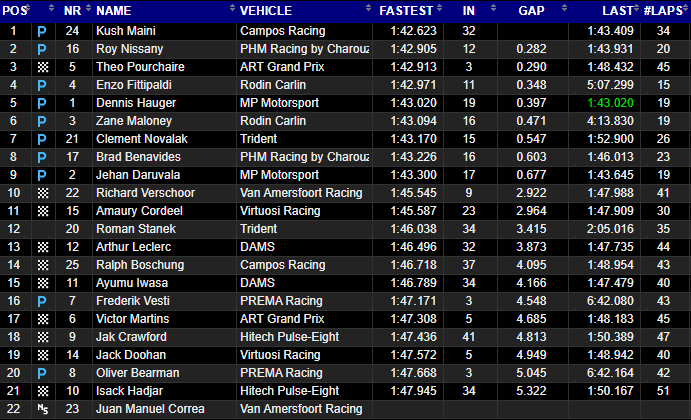The height and width of the screenshot is (420, 691).
Task: Click Isack Hadjar's checkered flag icon
Action: 43,391
